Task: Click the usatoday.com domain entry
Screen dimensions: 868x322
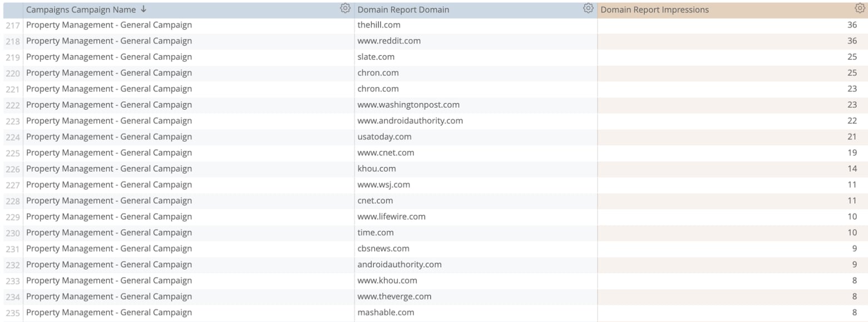Action: [384, 136]
